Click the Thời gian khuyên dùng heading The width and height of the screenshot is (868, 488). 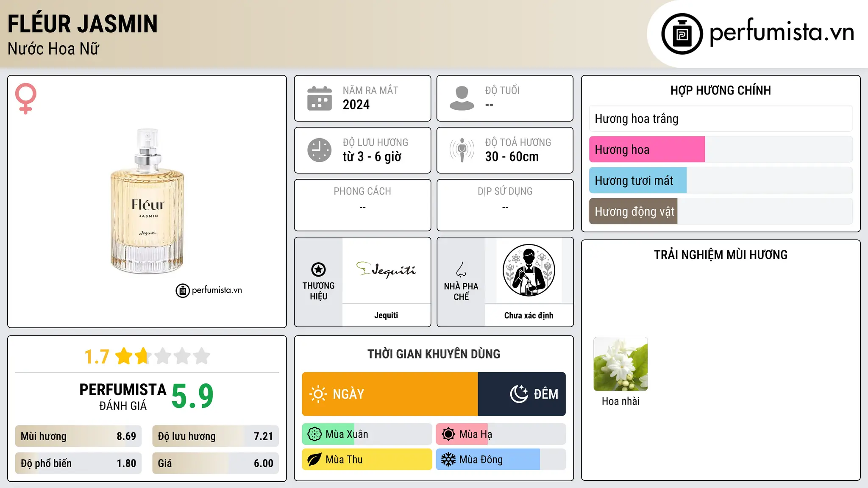(434, 354)
